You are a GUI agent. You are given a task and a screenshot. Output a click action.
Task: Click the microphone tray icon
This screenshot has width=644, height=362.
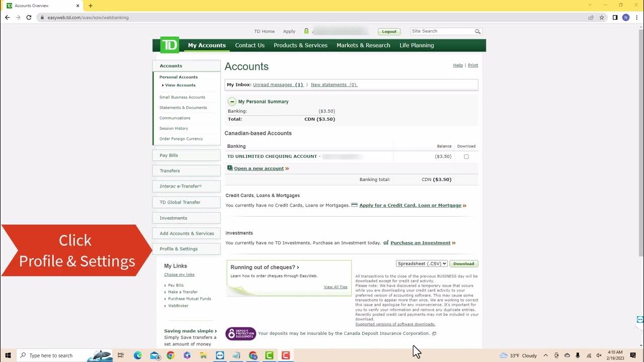pyautogui.click(x=578, y=355)
